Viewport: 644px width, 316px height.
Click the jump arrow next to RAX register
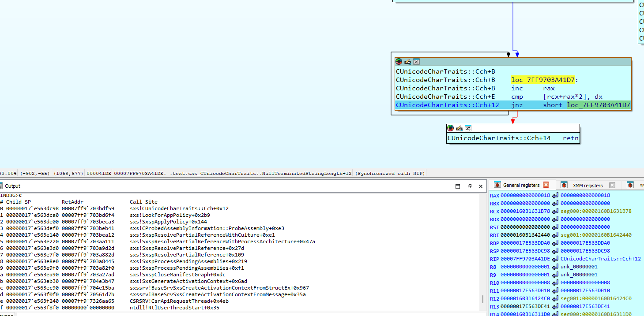point(555,195)
